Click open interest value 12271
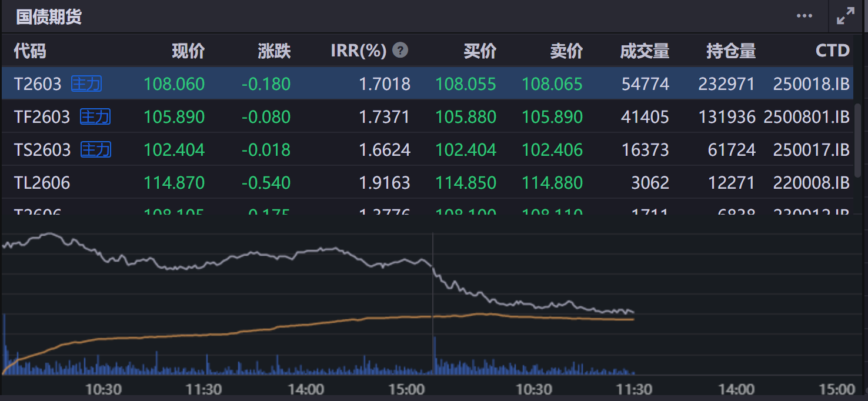The height and width of the screenshot is (401, 868). point(732,183)
